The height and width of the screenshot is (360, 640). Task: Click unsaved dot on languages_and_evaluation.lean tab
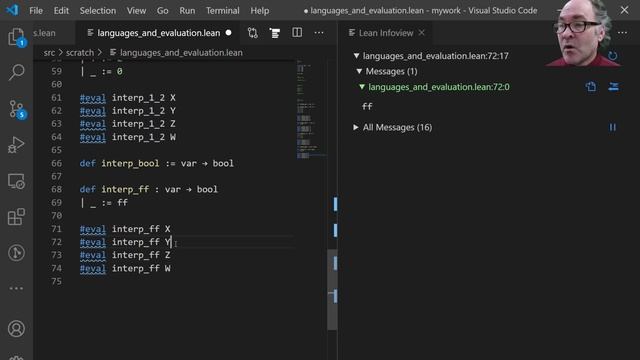pos(229,33)
